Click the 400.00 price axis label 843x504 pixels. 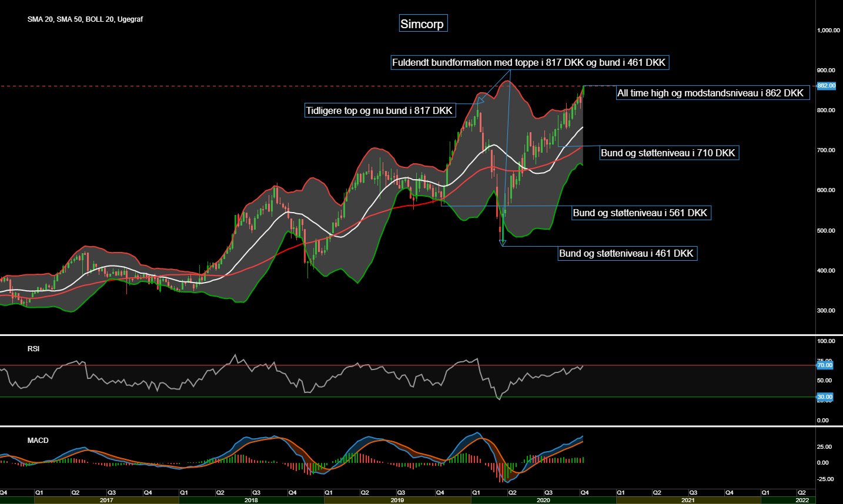pos(826,271)
